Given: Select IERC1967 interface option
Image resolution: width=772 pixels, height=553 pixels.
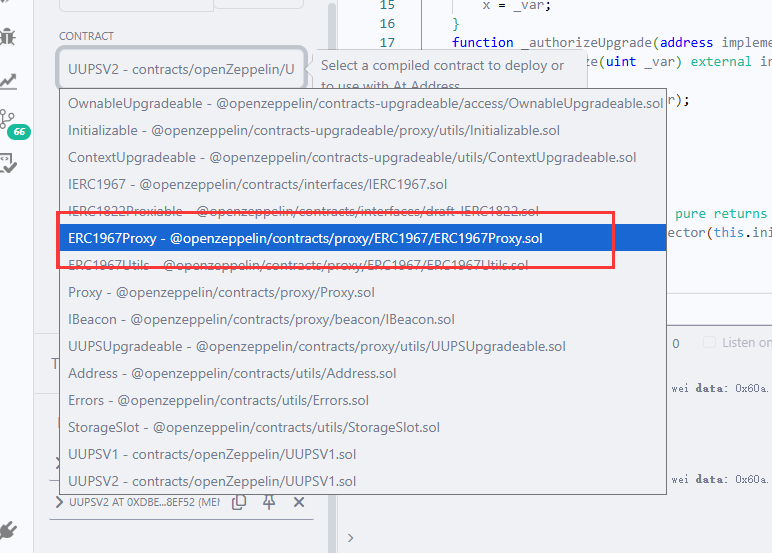Looking at the screenshot, I should (x=363, y=184).
